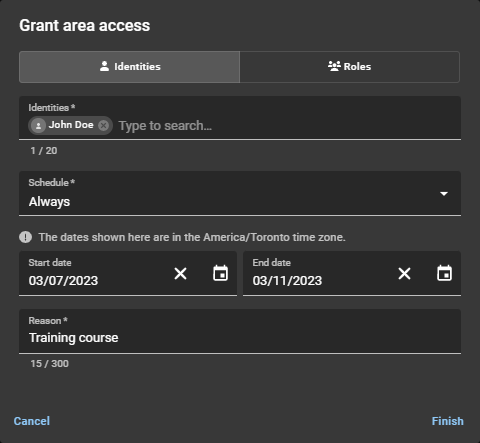The height and width of the screenshot is (443, 480).
Task: Clear the Start date value
Action: (x=180, y=274)
